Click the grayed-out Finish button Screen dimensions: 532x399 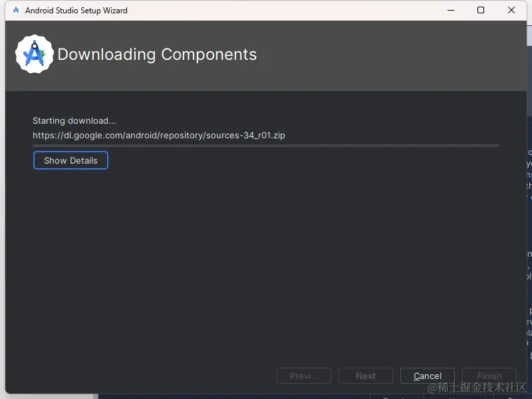(489, 376)
